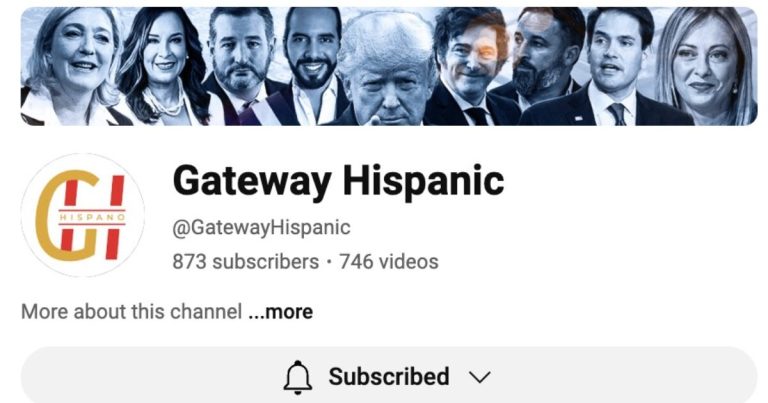Screen dimensions: 768x403
Task: Select the smiling bearded man with open collar
Action: (312, 66)
